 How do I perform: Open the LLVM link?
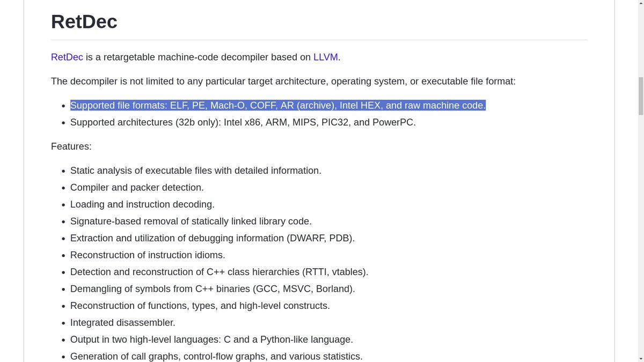click(x=326, y=57)
